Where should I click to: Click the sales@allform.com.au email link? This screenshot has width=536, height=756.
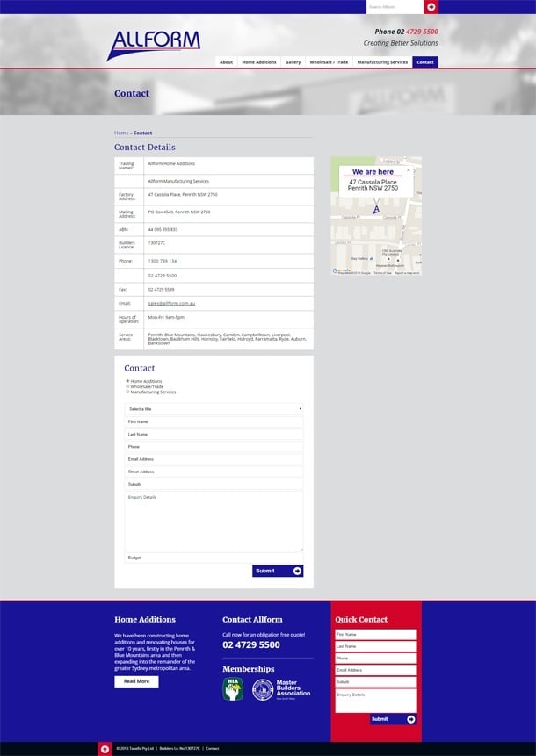[171, 303]
